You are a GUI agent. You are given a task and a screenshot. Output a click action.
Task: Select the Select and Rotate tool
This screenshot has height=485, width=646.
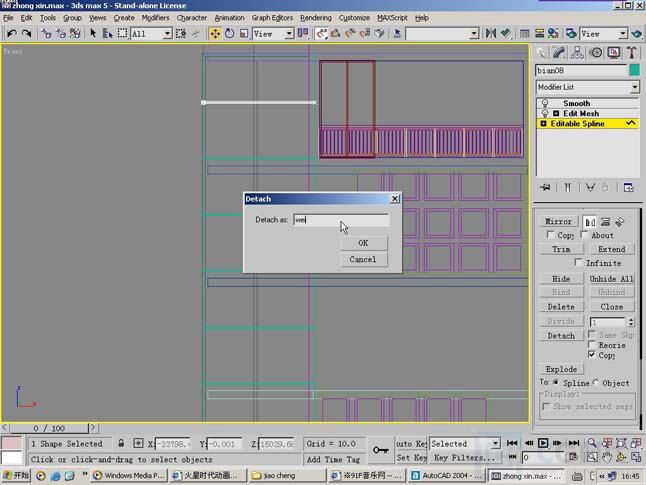229,33
